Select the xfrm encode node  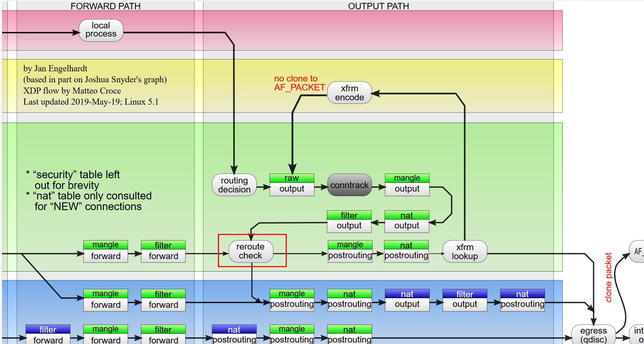click(349, 93)
